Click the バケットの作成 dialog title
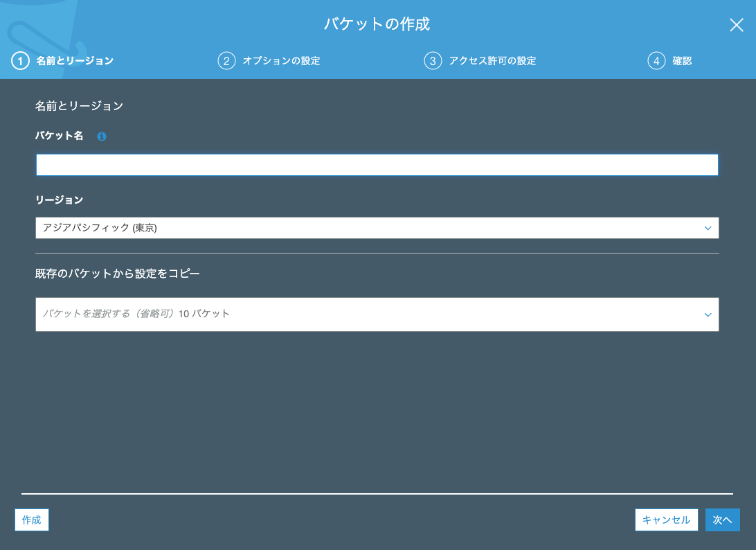The height and width of the screenshot is (550, 756). 377,24
